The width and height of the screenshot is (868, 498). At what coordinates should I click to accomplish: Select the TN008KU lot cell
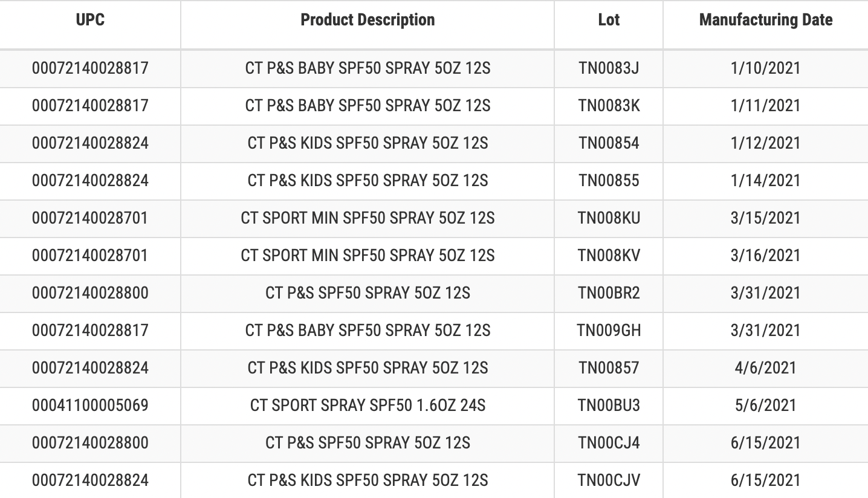609,218
